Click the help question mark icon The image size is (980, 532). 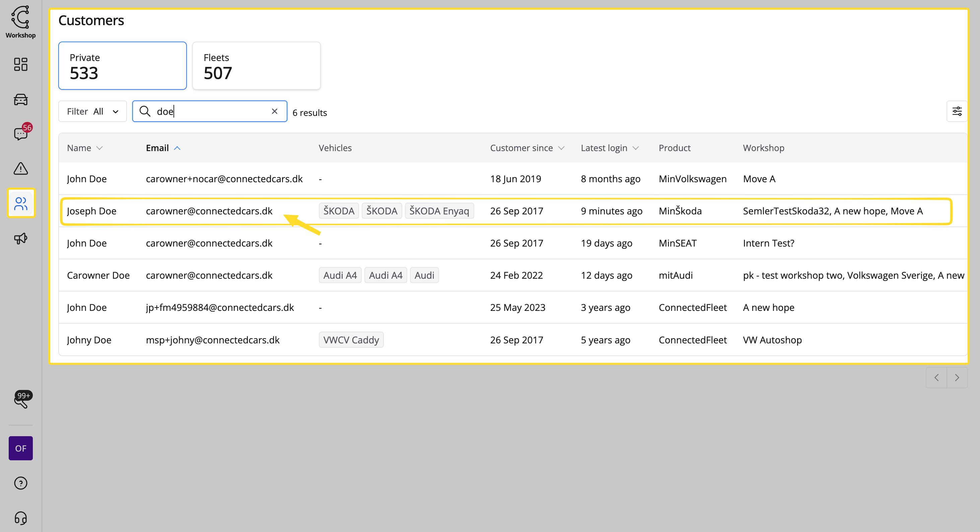click(x=20, y=483)
